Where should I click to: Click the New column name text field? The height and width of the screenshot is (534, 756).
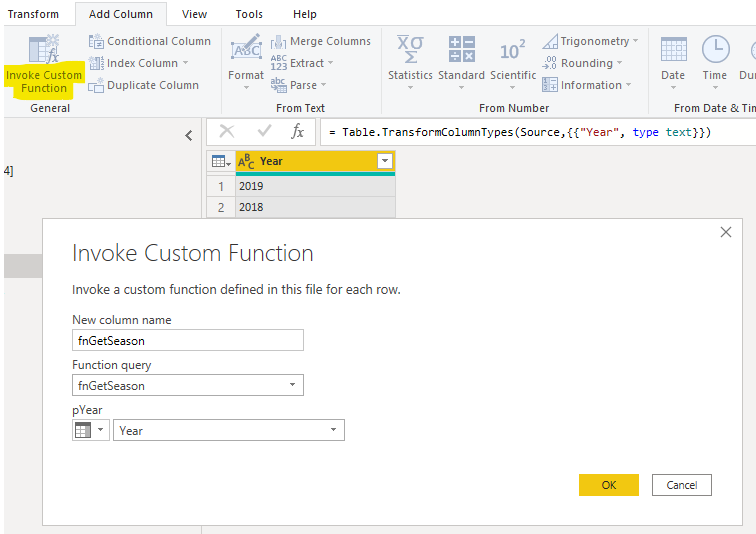click(x=187, y=341)
